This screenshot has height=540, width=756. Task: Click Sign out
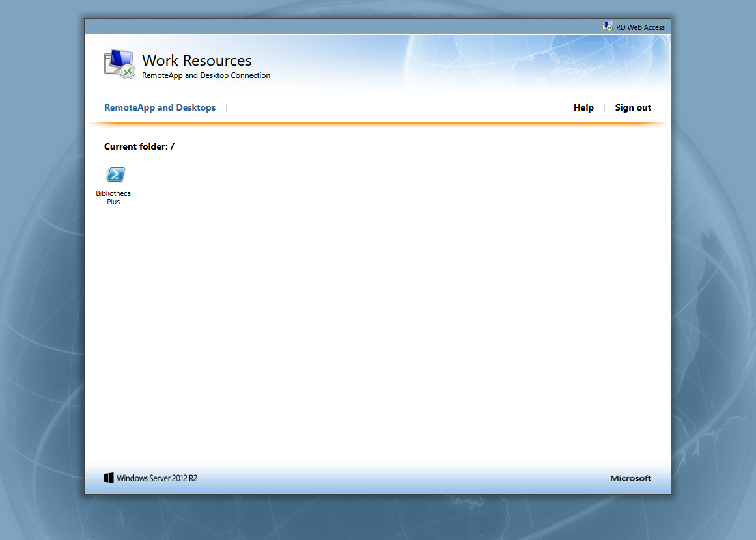[632, 107]
